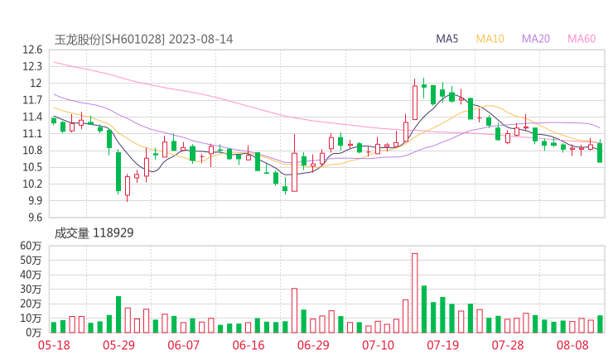Click the MA5 legend label
Viewport: 613px width, 364px height.
click(x=446, y=39)
